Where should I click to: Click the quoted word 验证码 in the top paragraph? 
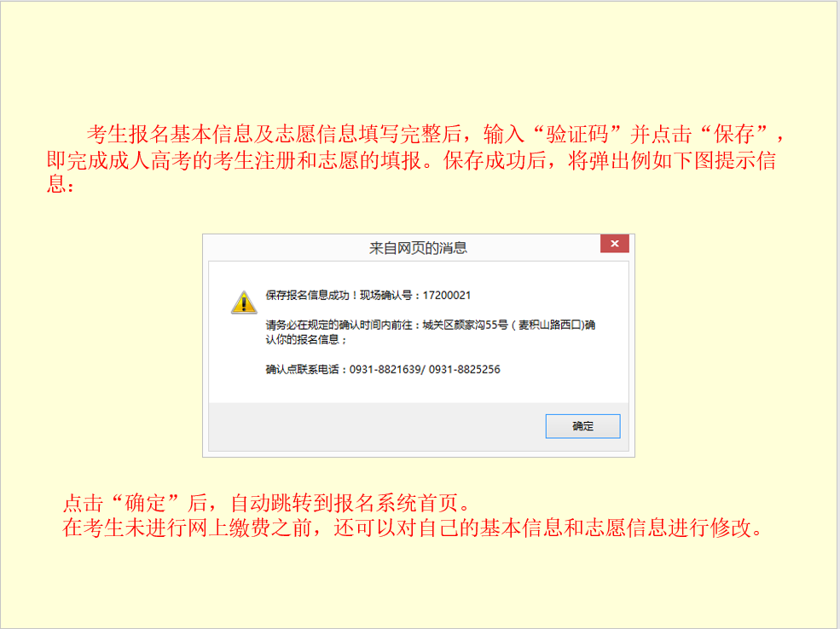577,135
